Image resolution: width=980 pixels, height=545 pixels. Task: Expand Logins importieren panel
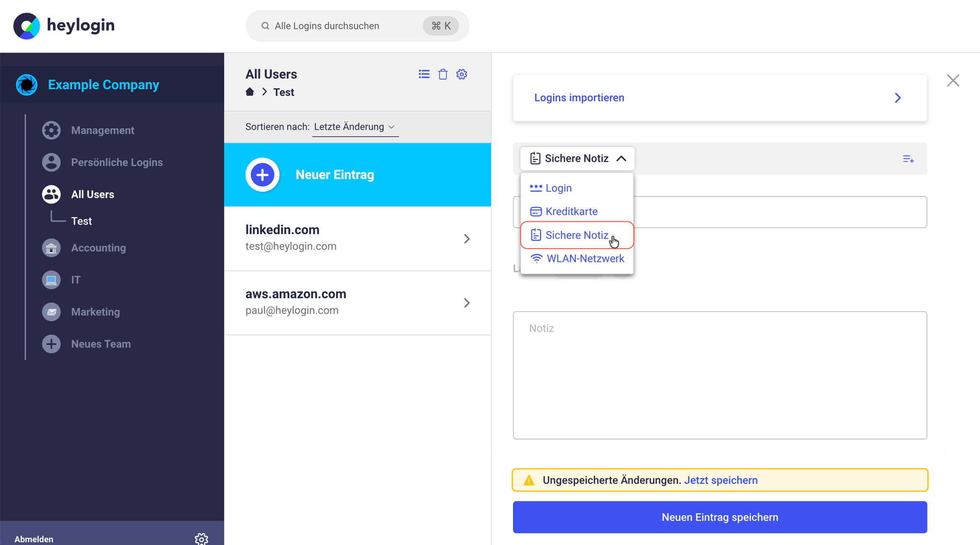click(720, 98)
